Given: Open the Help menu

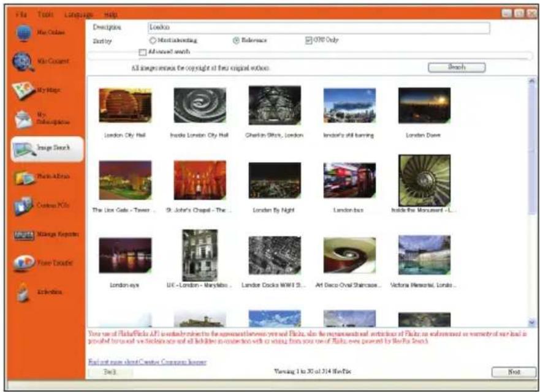Looking at the screenshot, I should (x=110, y=15).
